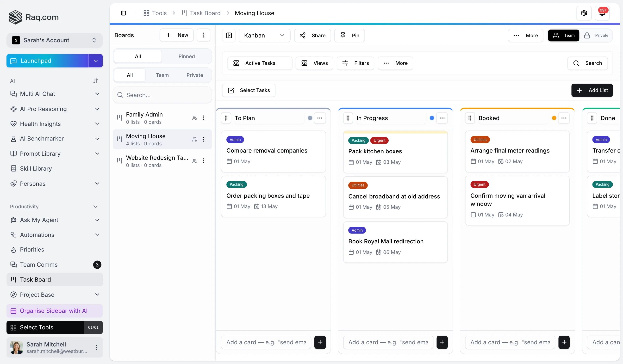Change the Booked list orange color dot
623x364 pixels.
(554, 118)
